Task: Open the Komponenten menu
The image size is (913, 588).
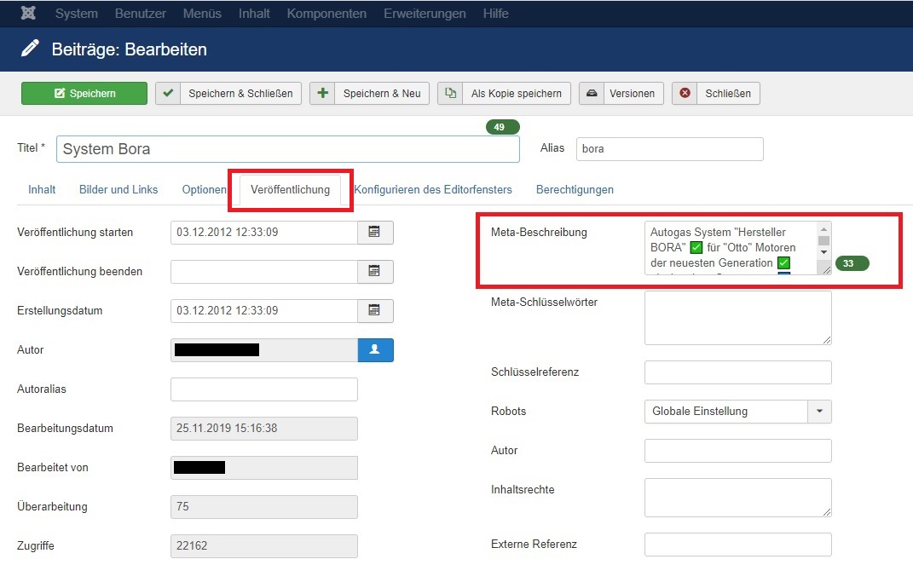Action: coord(326,14)
